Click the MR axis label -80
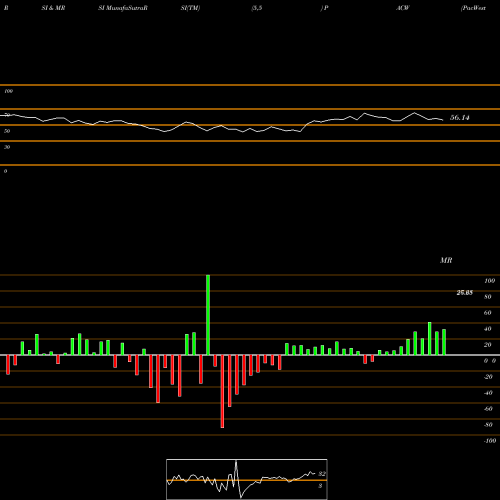The height and width of the screenshot is (500, 500). click(x=488, y=425)
